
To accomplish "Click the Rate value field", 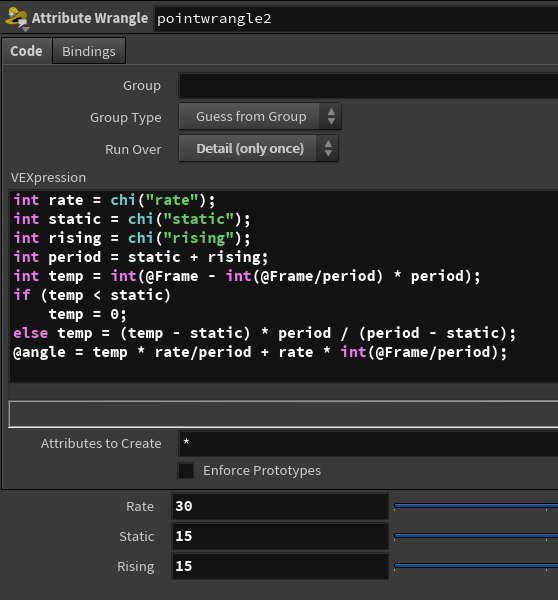I will pos(280,506).
